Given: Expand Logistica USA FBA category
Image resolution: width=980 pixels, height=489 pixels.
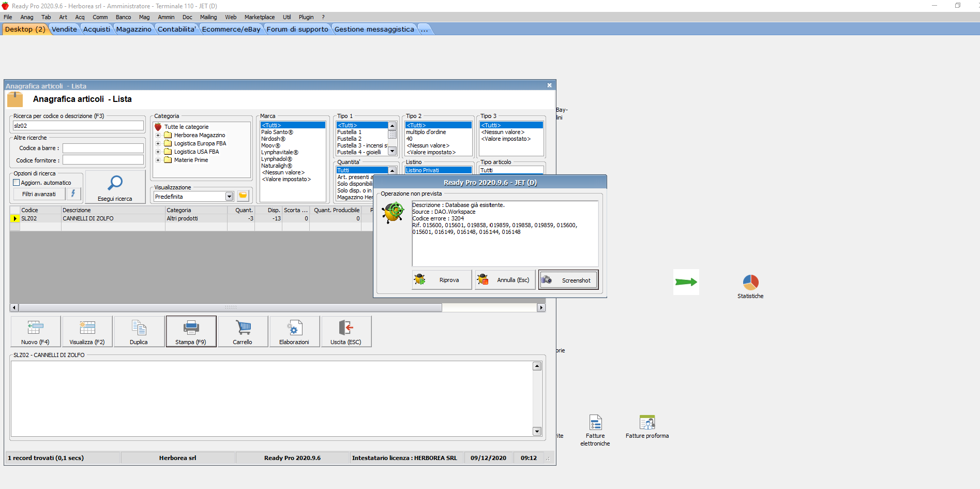Looking at the screenshot, I should 158,152.
